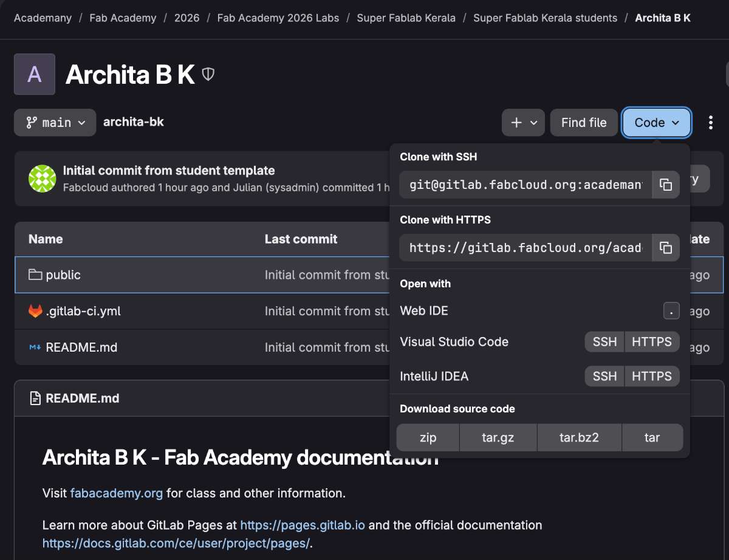Download source code as tar.gz
Image resolution: width=729 pixels, height=560 pixels.
pyautogui.click(x=498, y=438)
